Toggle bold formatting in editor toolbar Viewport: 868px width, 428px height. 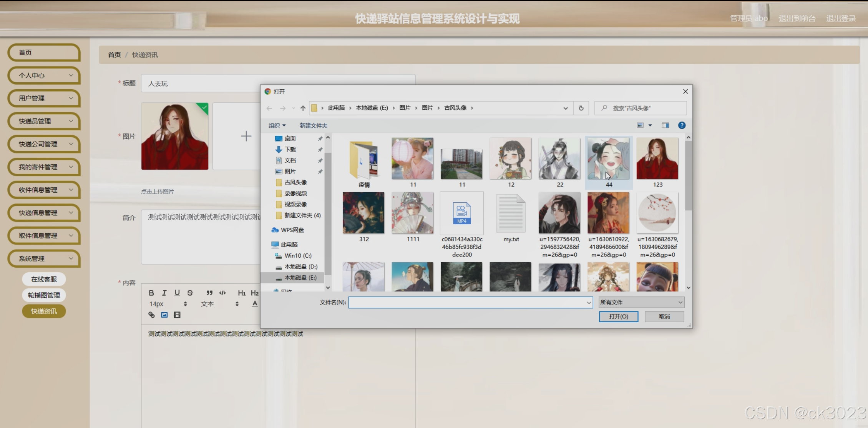(x=151, y=293)
